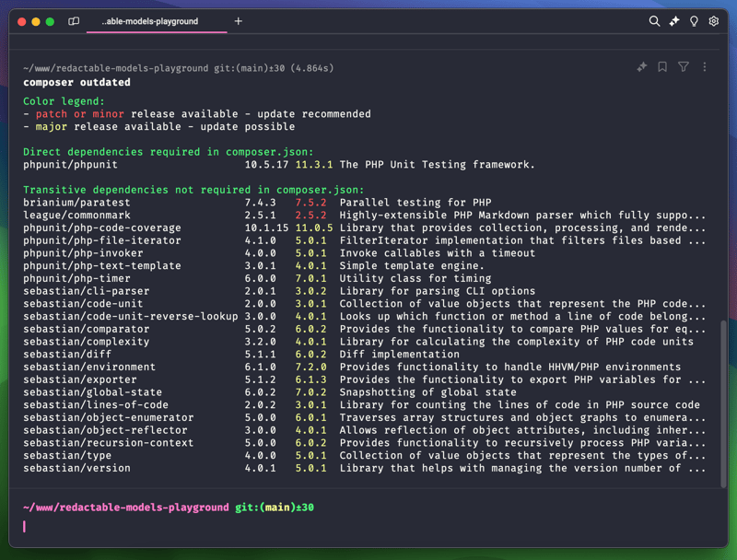Filter the composer outdated block output
737x560 pixels.
[684, 67]
